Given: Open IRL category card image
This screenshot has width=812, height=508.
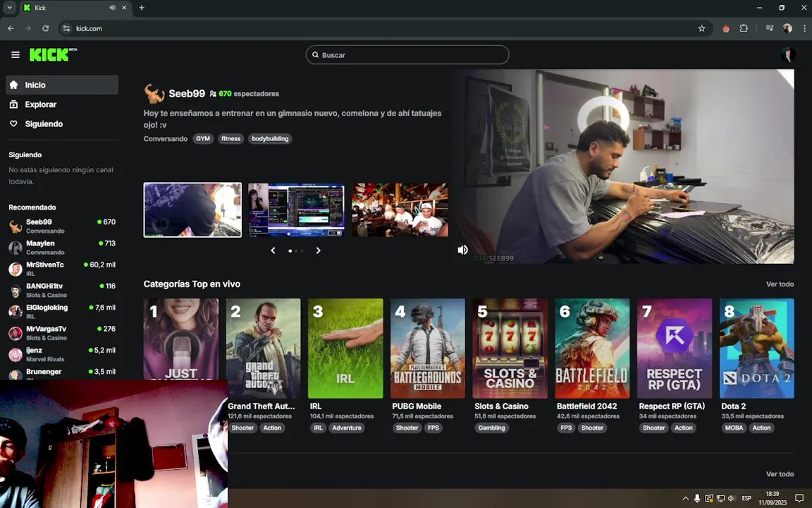Looking at the screenshot, I should click(x=345, y=349).
